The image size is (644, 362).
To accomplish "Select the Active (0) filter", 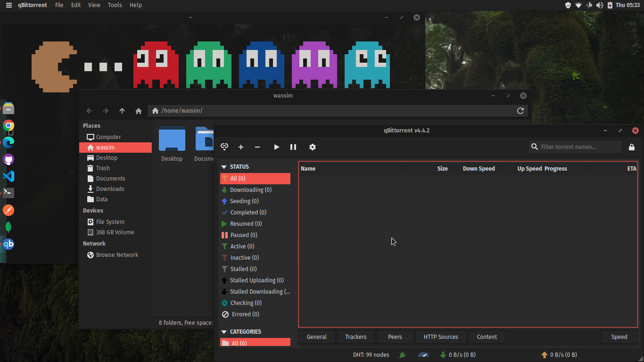I will (x=255, y=247).
